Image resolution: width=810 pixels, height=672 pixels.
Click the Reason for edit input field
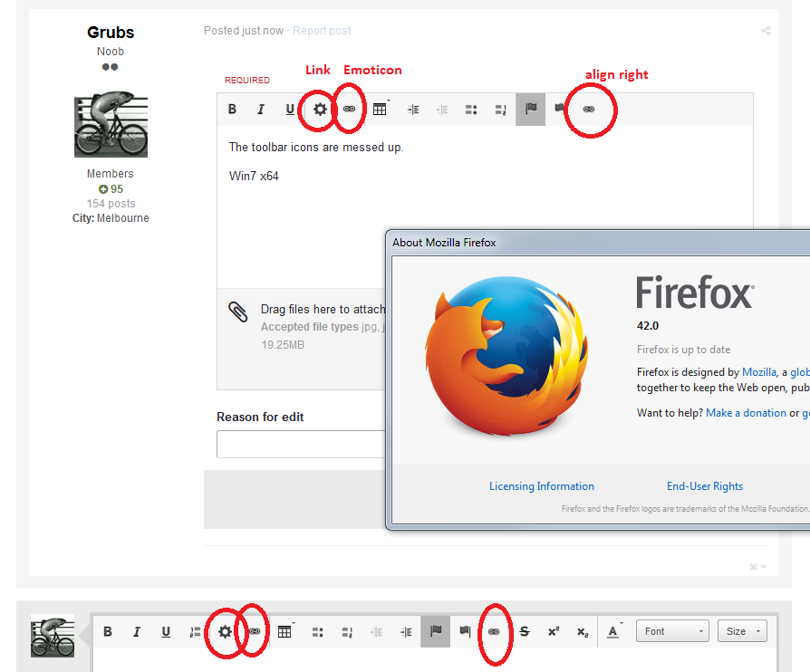coord(301,444)
